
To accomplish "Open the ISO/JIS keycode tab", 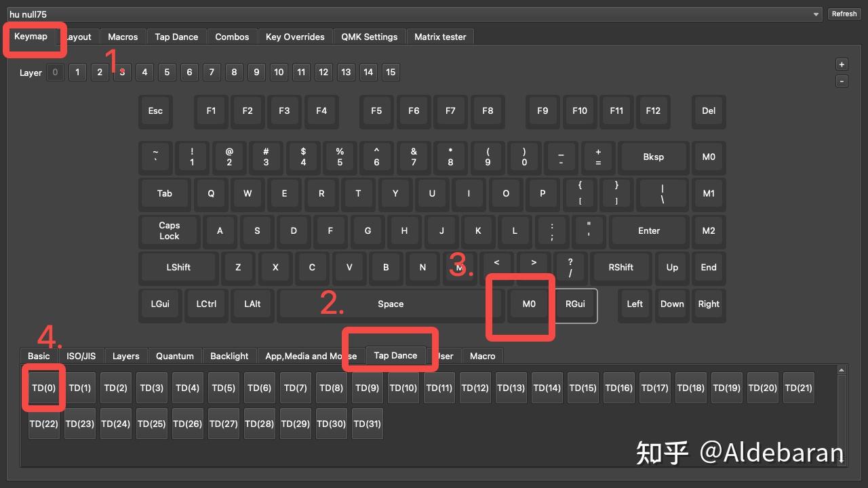I will pyautogui.click(x=81, y=356).
